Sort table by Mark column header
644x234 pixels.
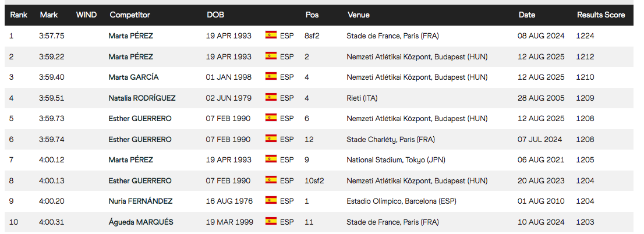point(49,15)
